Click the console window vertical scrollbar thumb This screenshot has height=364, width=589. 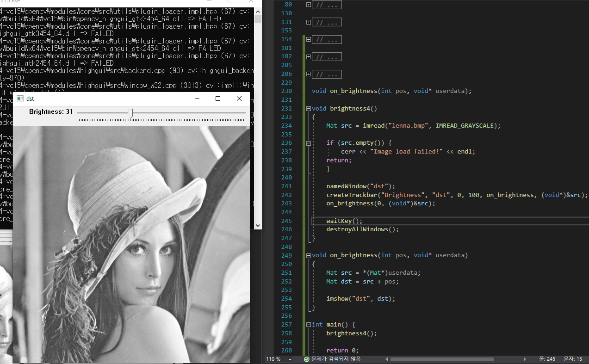click(x=258, y=19)
